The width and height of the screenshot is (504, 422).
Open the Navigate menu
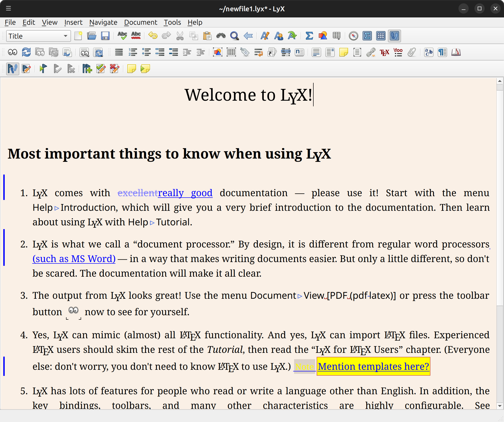point(103,22)
